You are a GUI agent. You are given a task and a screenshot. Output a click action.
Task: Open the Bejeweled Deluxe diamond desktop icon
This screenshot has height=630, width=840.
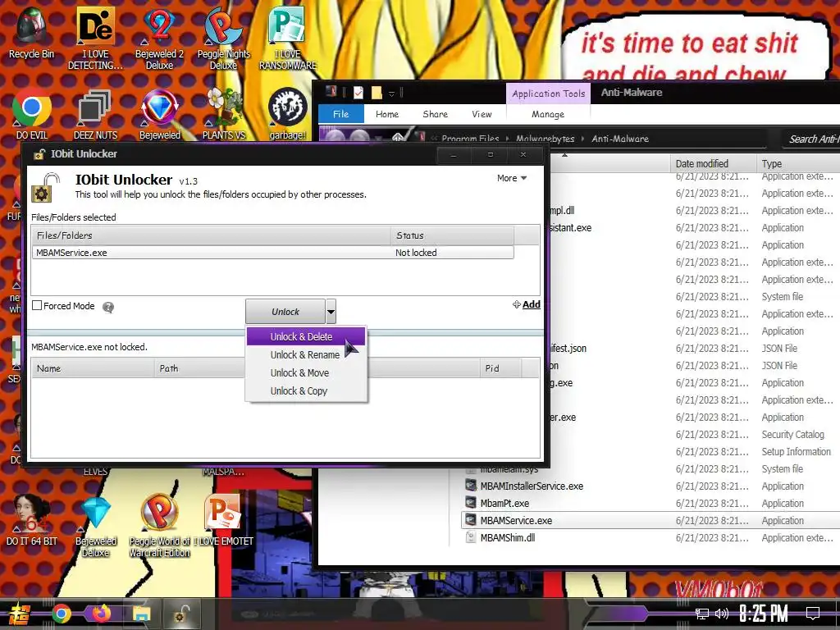coord(96,526)
